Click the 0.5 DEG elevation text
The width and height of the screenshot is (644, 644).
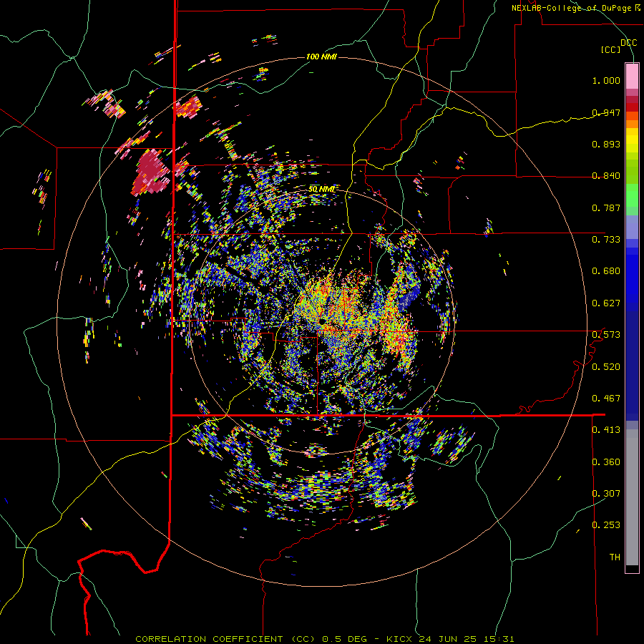click(343, 639)
